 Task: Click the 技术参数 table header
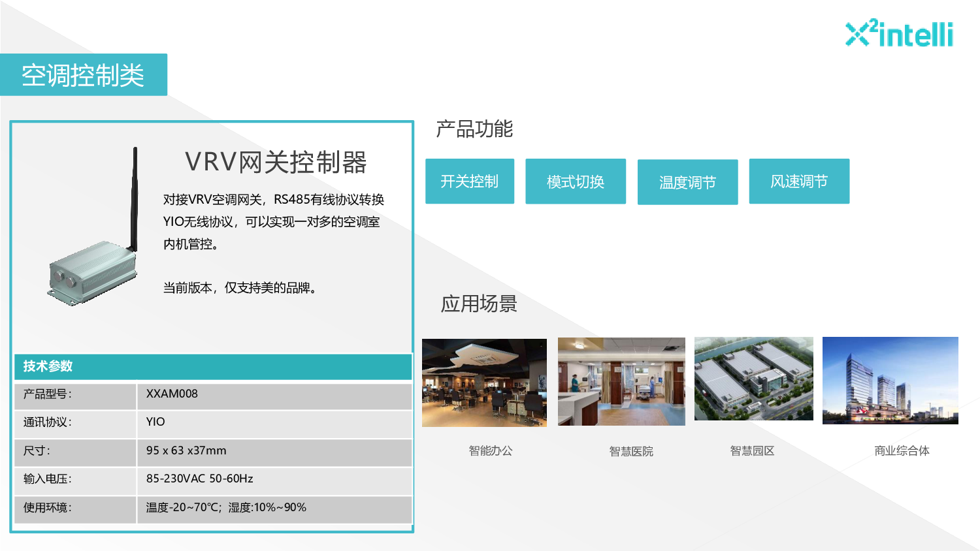[x=213, y=366]
